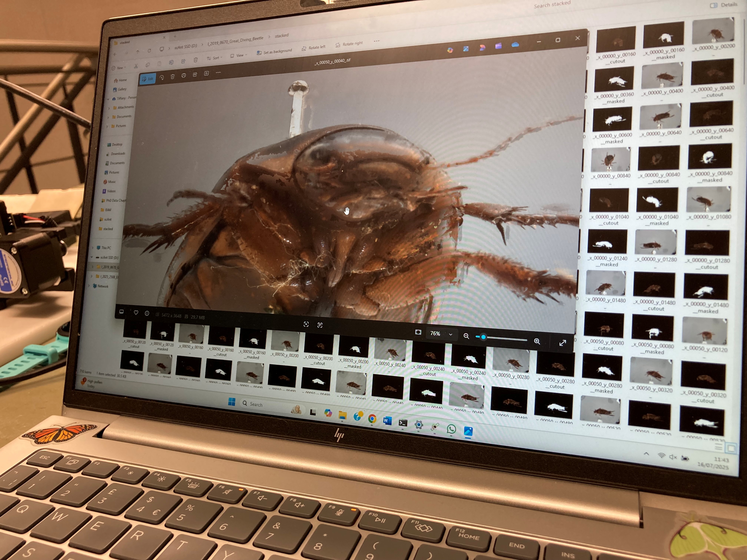747x560 pixels.
Task: Open Google Chrome from the taskbar
Action: coord(372,419)
